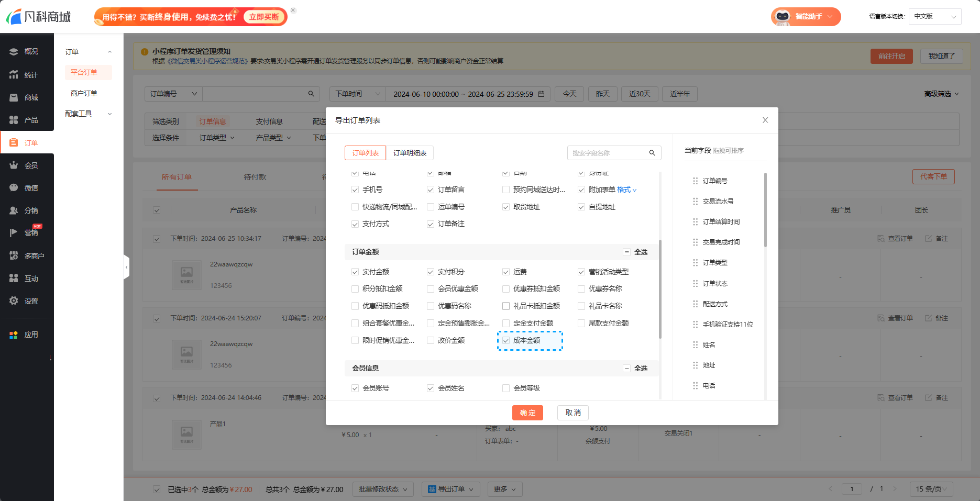
Task: Select the 待付款 tab
Action: (255, 177)
